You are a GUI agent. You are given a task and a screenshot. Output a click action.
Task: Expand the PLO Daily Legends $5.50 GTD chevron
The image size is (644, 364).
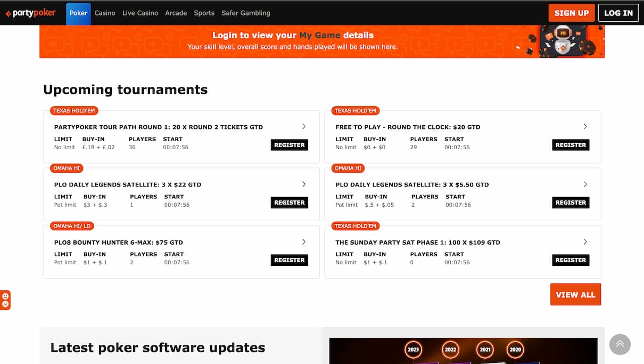(585, 184)
